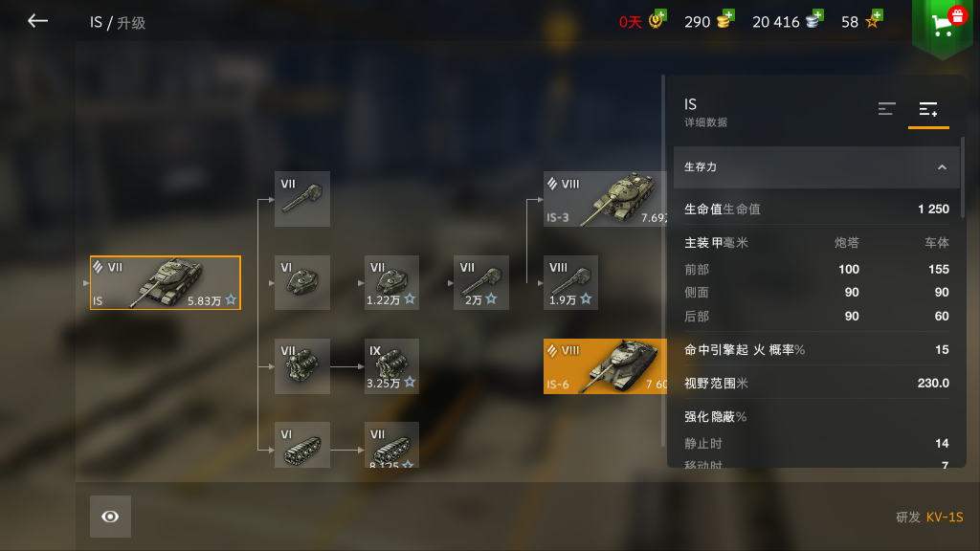Select the tier VI tracks module
This screenshot has height=551, width=980.
click(x=301, y=445)
